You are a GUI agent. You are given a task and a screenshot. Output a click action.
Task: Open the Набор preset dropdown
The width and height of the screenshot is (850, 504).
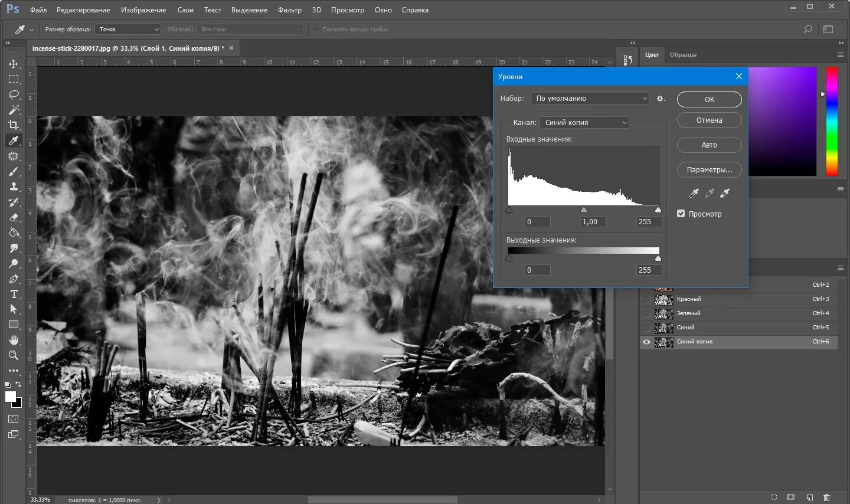click(x=590, y=99)
